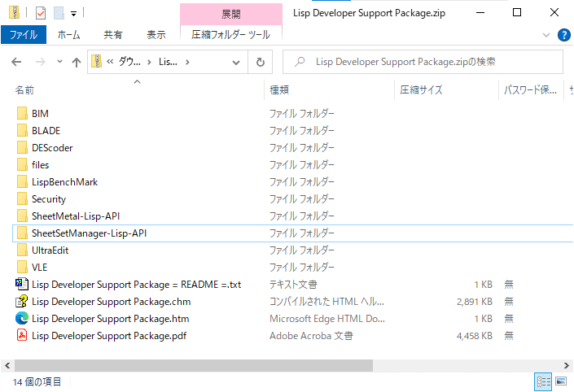Select the 展開 contextual tab header
Screen dimensions: 574x392
coord(231,15)
